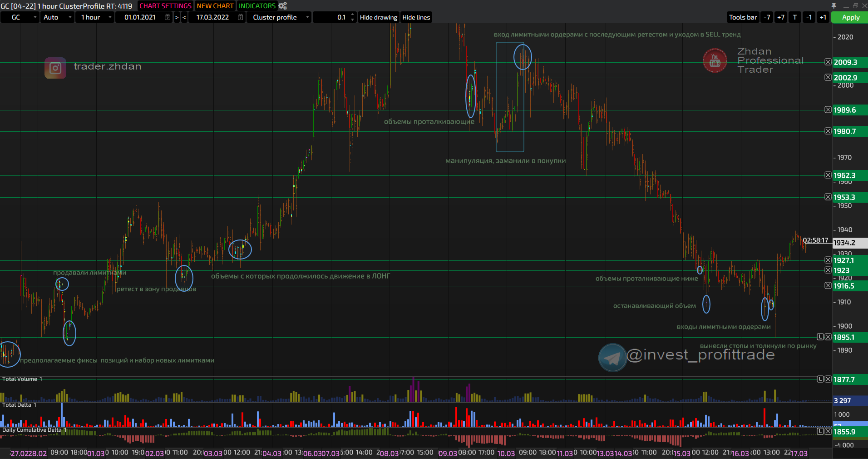Screen dimensions: 868x459
Task: Pin the chart window with the pin icon
Action: (834, 5)
